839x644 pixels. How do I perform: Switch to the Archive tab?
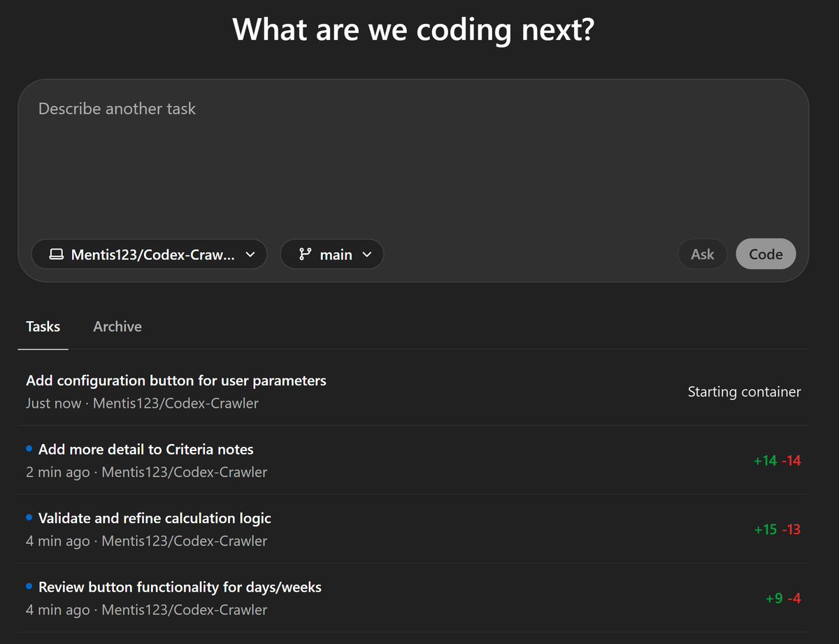coord(117,327)
